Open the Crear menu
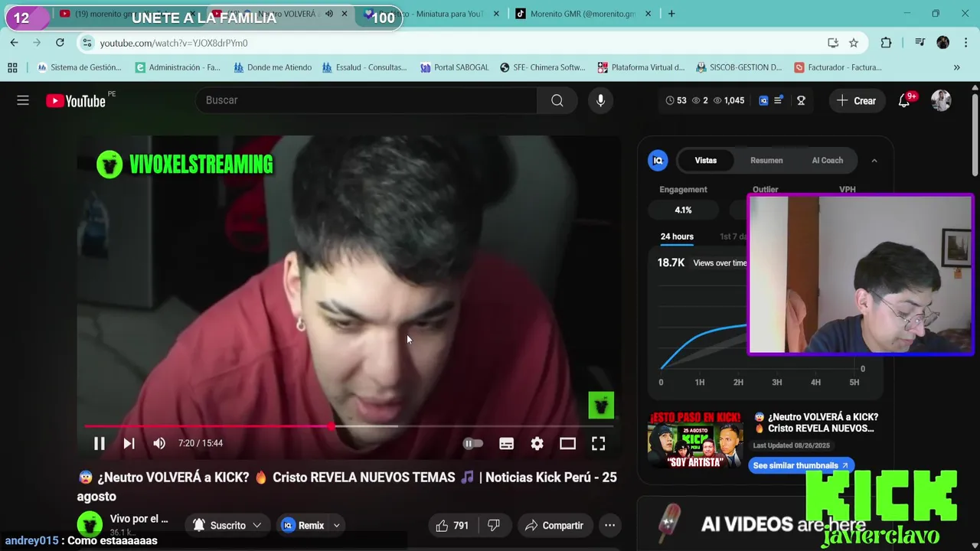Screen dimensions: 980x551 (x=856, y=100)
